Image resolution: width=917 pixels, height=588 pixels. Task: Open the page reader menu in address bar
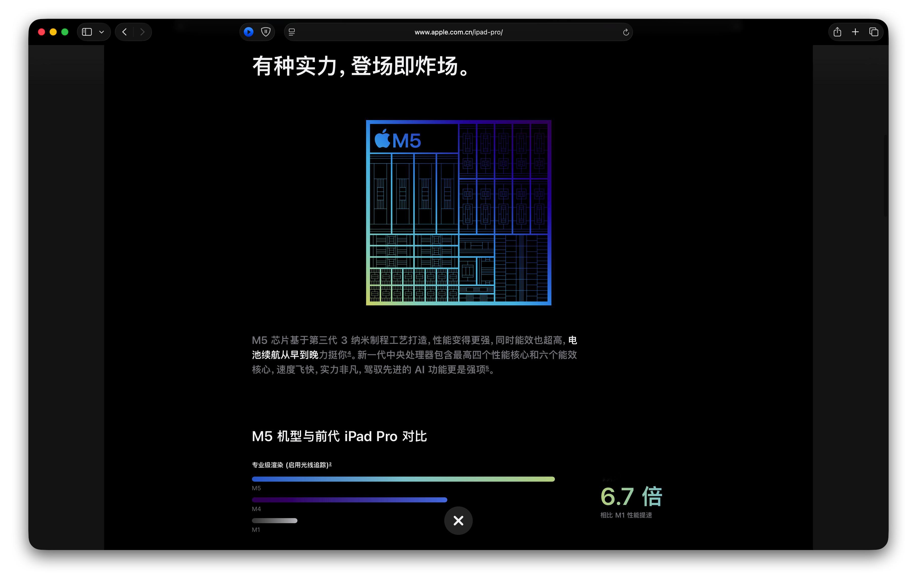(292, 32)
